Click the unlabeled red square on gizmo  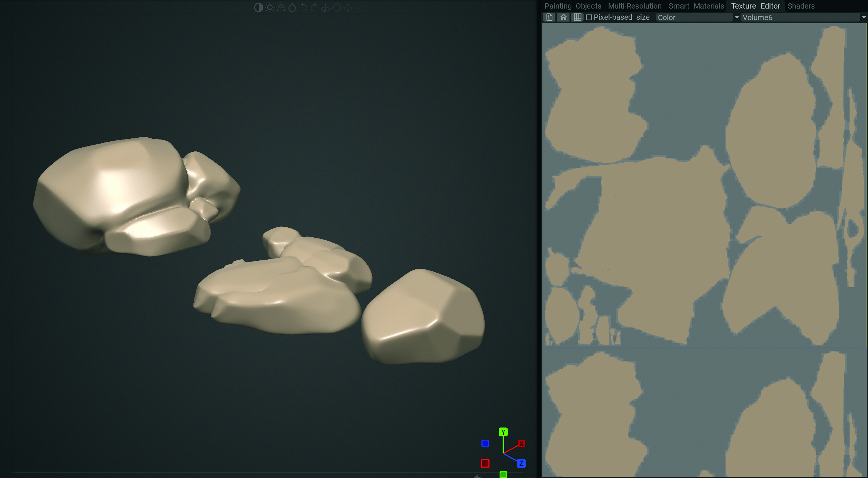[x=485, y=463]
